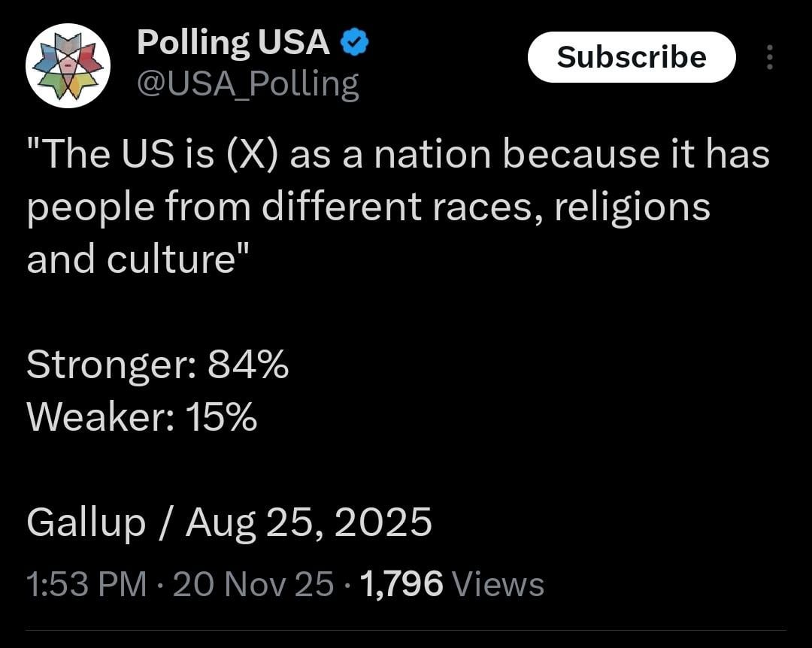Open the @USA_Polling handle link

tap(247, 84)
